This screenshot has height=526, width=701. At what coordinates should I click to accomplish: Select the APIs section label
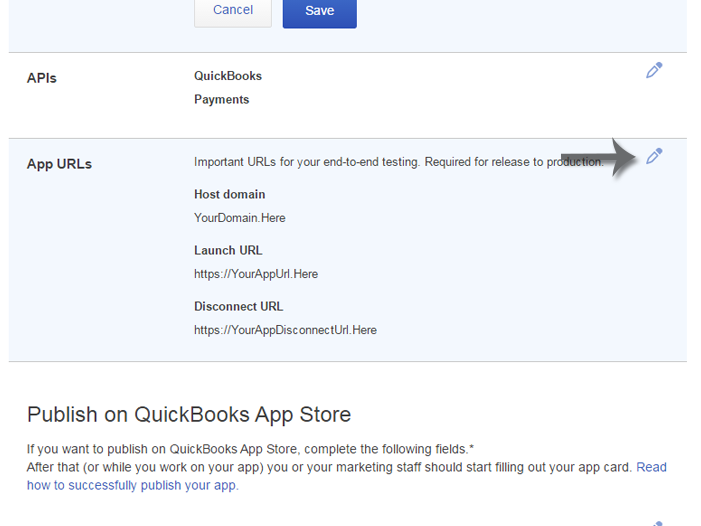tap(41, 78)
